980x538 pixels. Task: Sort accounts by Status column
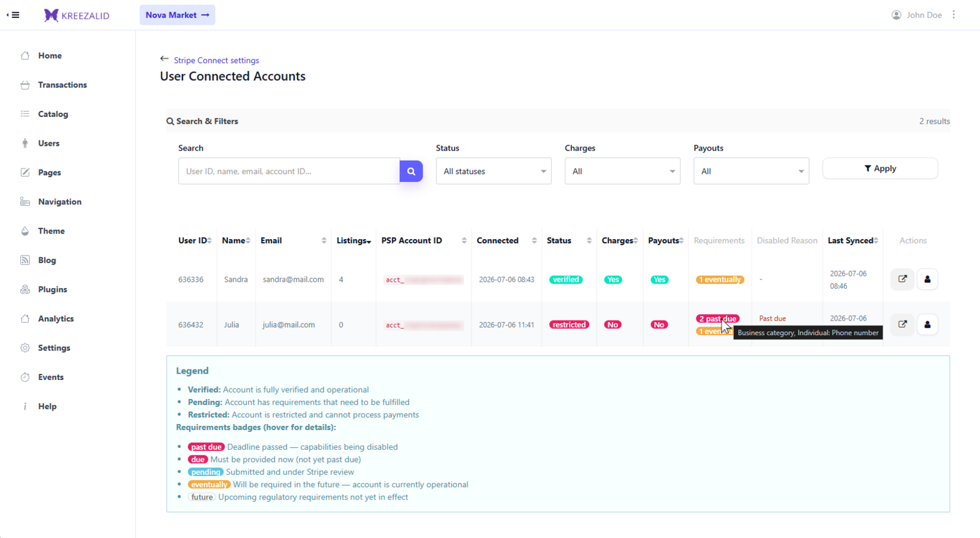coord(569,240)
